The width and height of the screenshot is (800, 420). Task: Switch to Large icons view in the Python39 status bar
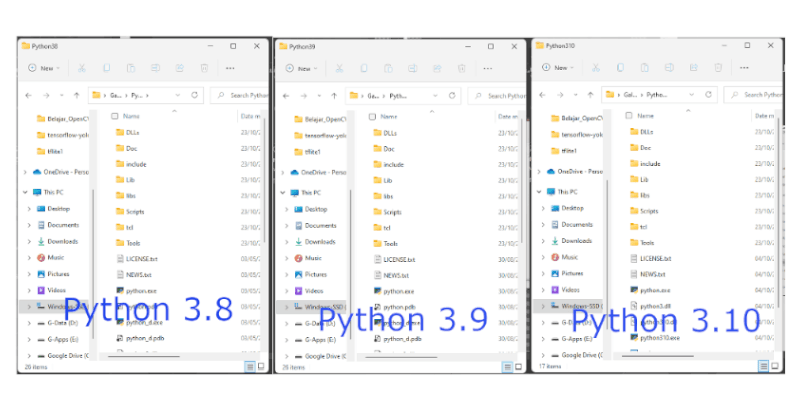(519, 367)
